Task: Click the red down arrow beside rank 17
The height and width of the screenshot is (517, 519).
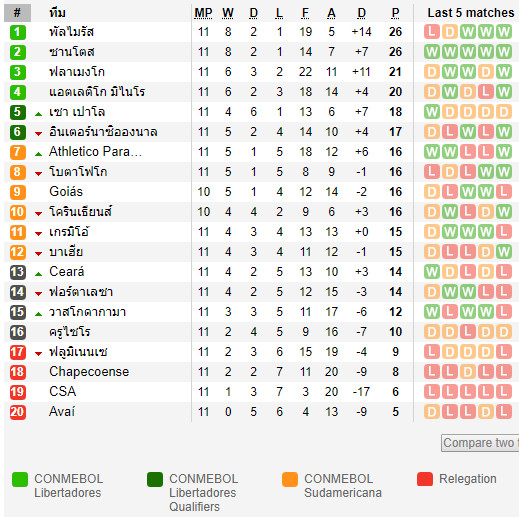Action: [39, 354]
